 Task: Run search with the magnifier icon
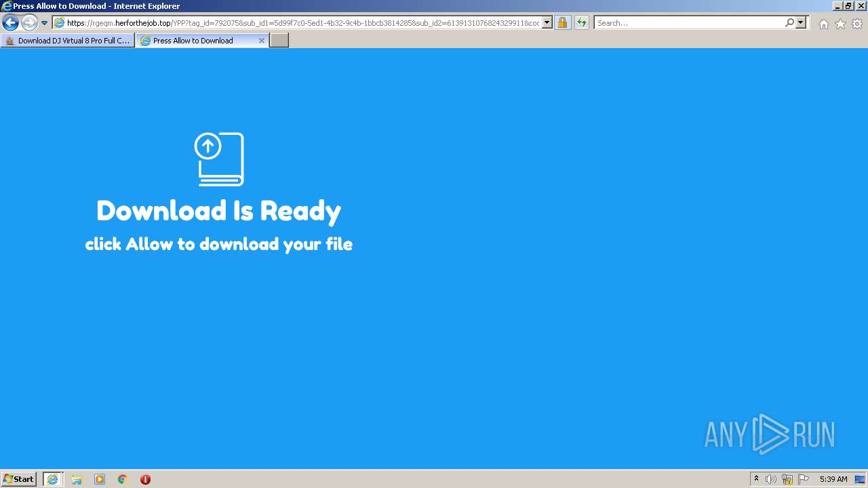[x=790, y=23]
